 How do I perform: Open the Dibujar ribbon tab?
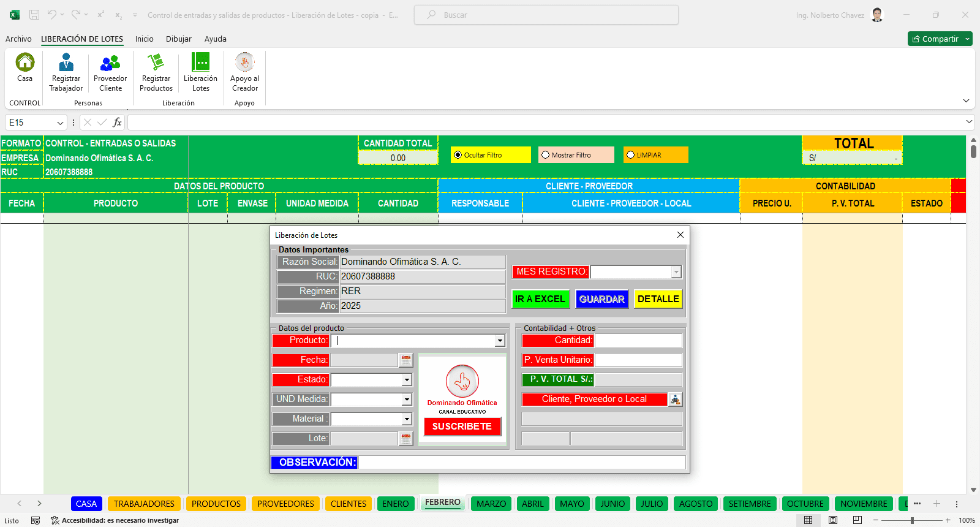178,39
